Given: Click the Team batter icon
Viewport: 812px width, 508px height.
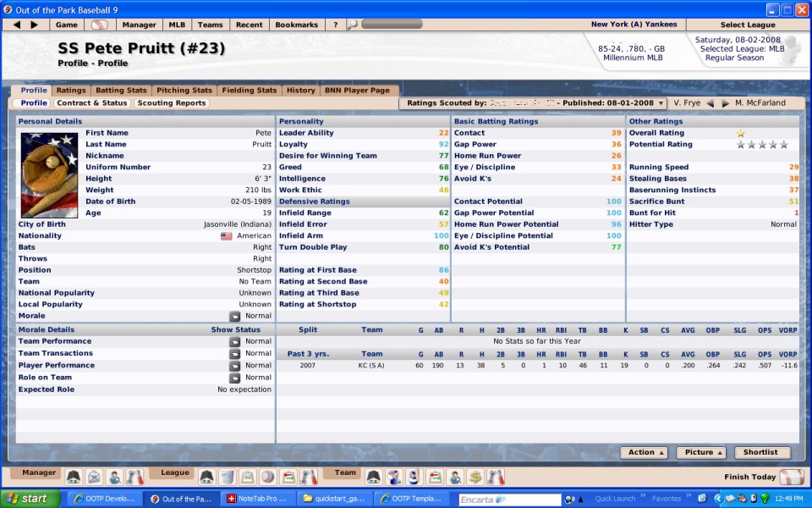Looking at the screenshot, I should click(x=414, y=477).
